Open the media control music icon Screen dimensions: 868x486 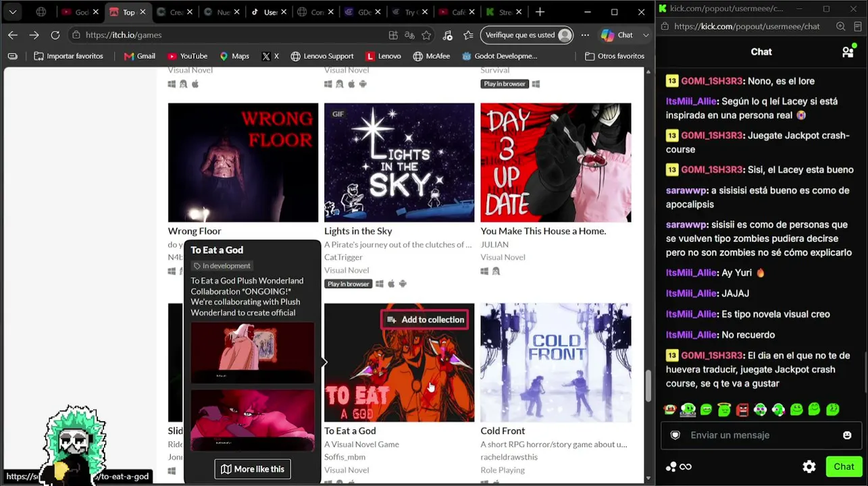click(x=447, y=35)
